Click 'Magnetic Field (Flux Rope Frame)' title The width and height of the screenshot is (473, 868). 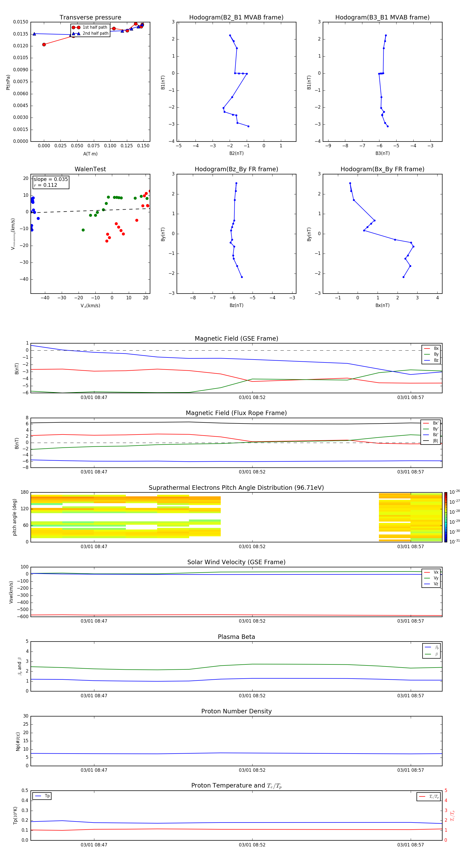[x=236, y=413]
